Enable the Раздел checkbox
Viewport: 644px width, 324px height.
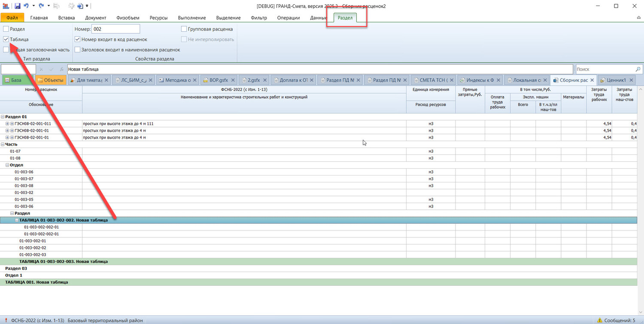point(6,29)
